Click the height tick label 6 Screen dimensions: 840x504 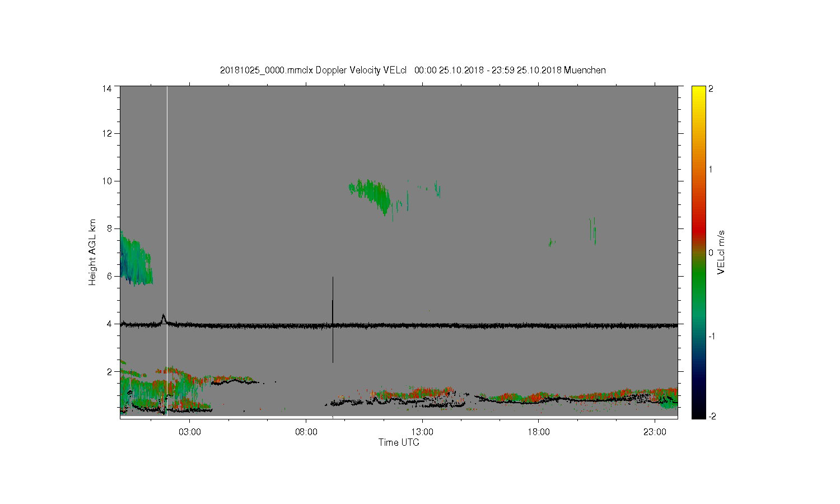click(x=109, y=276)
